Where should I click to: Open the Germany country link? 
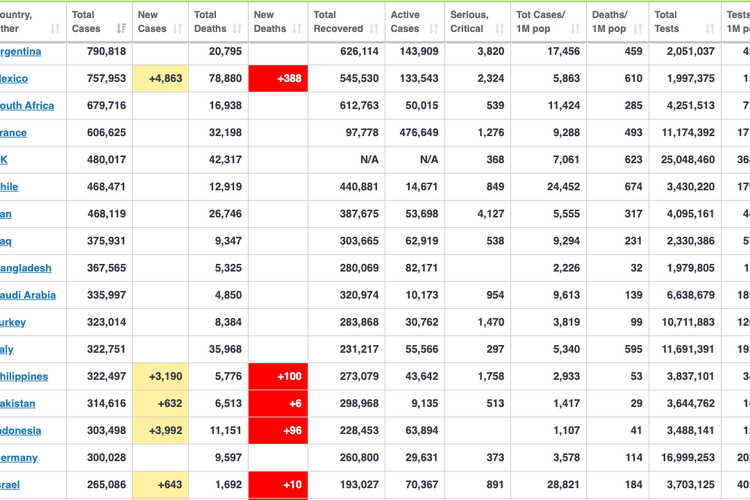pos(19,458)
